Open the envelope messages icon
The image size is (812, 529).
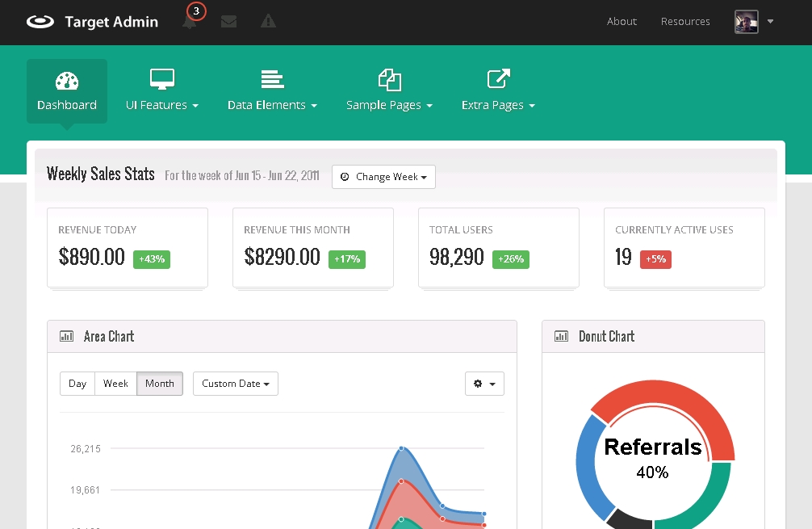coord(228,22)
